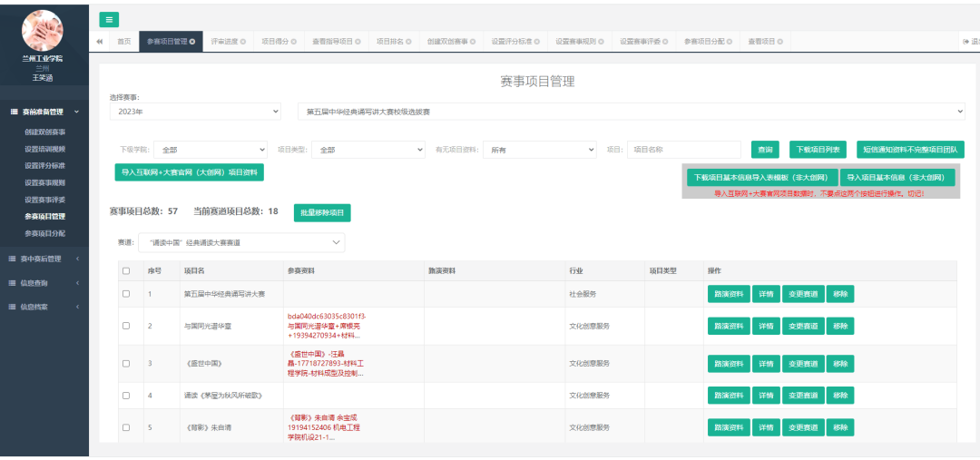Close the 评审进度 tab via its X icon
This screenshot has width=980, height=460.
point(243,42)
